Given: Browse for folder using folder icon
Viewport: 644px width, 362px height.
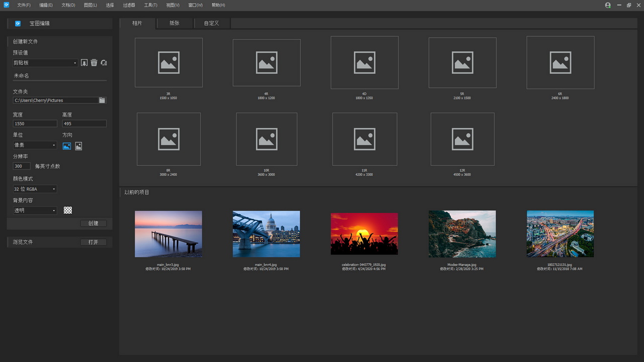Looking at the screenshot, I should coord(102,101).
